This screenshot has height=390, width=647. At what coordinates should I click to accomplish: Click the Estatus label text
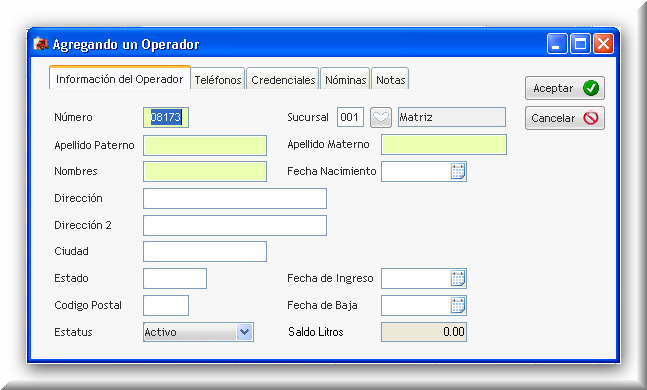point(73,332)
